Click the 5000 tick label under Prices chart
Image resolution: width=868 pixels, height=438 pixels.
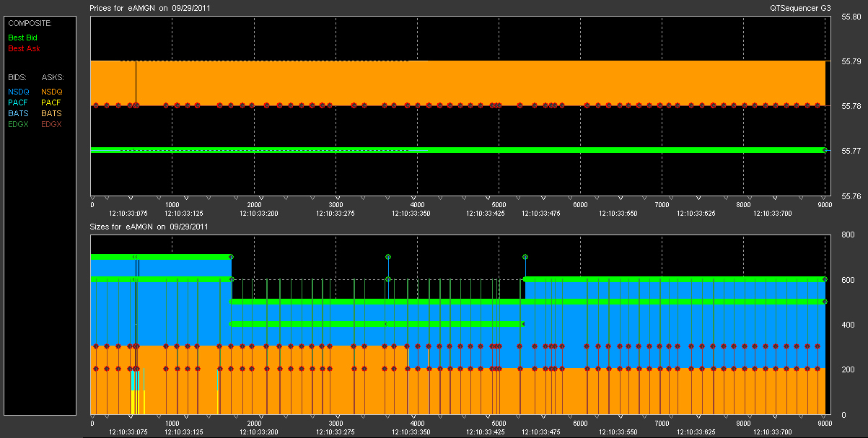pyautogui.click(x=498, y=205)
